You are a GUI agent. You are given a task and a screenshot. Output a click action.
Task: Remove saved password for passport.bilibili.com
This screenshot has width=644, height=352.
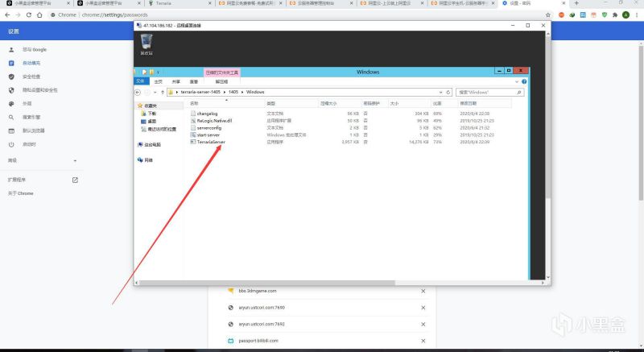point(423,341)
